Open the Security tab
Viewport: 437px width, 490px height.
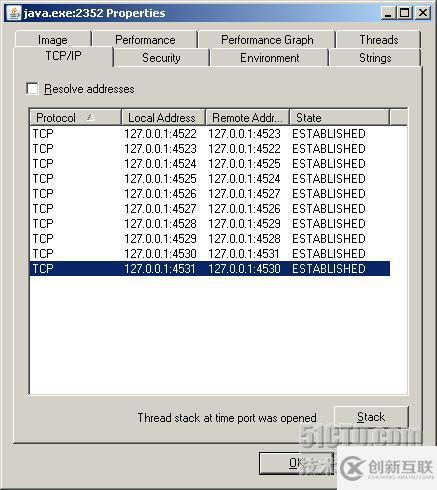tap(161, 58)
